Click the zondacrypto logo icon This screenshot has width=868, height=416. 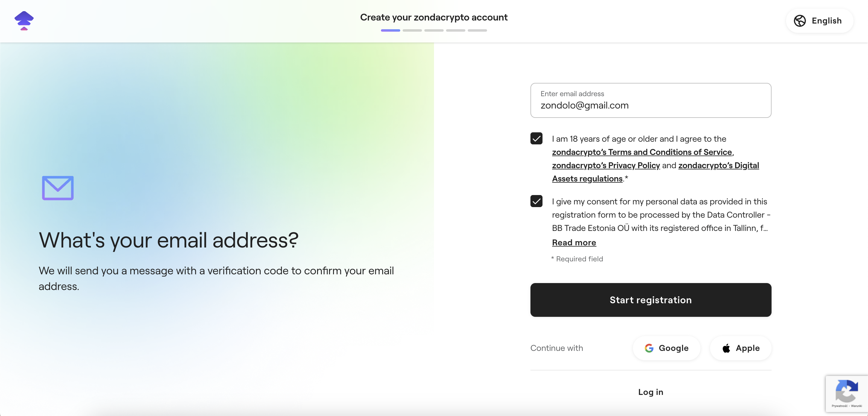click(x=24, y=20)
